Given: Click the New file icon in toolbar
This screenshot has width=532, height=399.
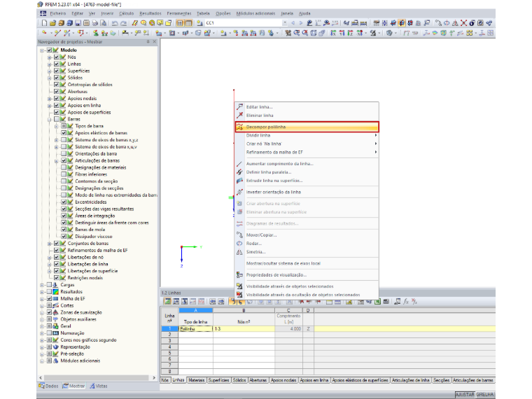Looking at the screenshot, I should [x=44, y=23].
